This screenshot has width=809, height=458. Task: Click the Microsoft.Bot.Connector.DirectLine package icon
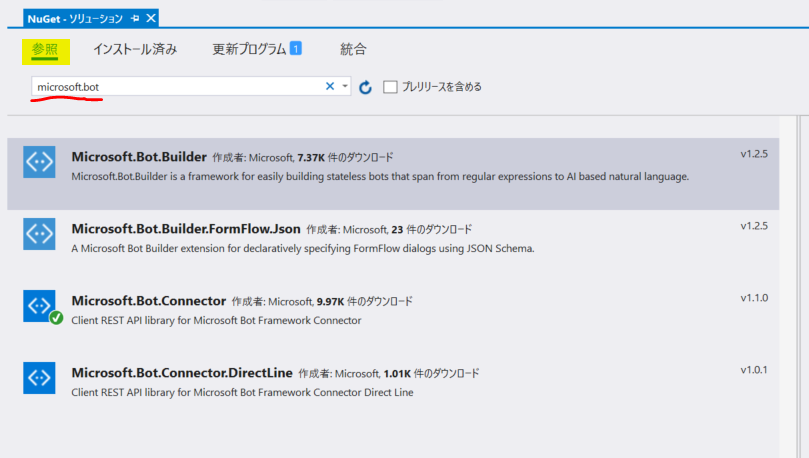[x=39, y=378]
